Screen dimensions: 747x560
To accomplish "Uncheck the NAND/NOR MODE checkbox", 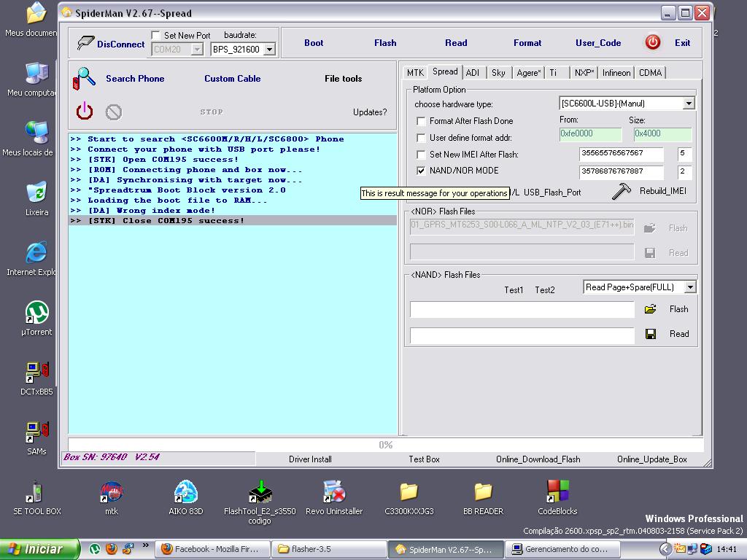I will pos(421,171).
